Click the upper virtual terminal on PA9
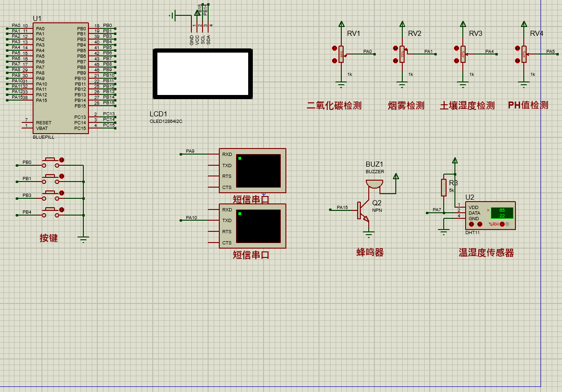The height and width of the screenshot is (392, 562). pyautogui.click(x=252, y=171)
